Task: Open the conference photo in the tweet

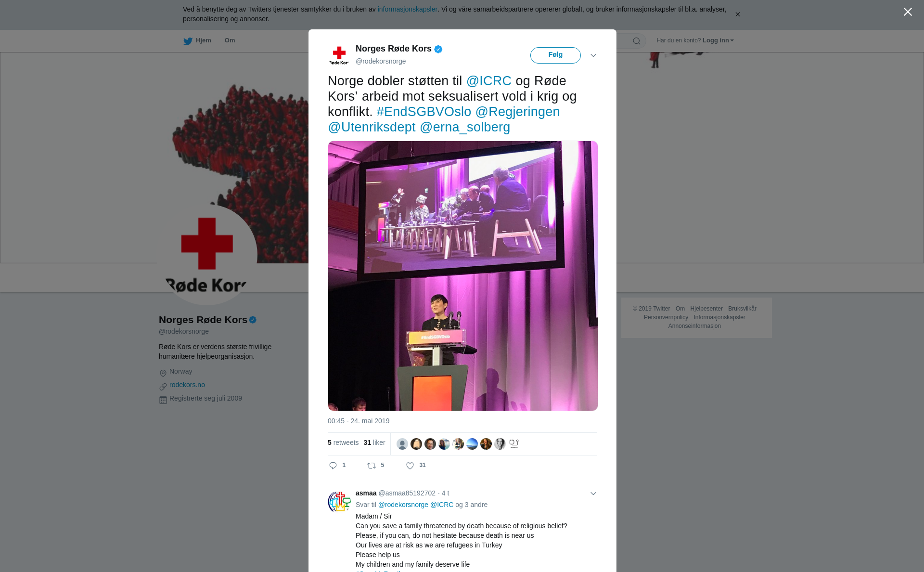Action: pyautogui.click(x=463, y=276)
